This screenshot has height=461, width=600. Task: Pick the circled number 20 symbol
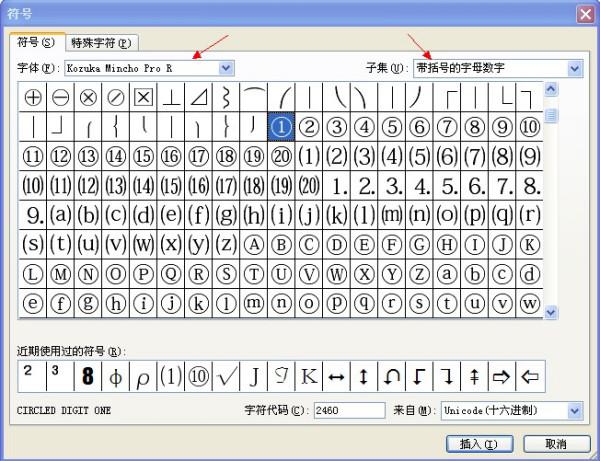tap(281, 156)
